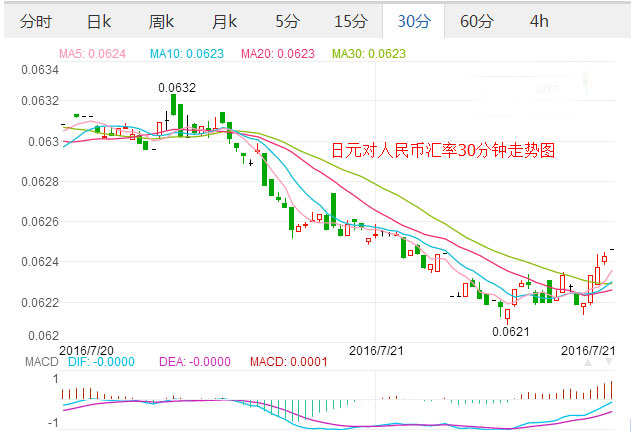
Task: Click the MACD: 0.0001 value
Action: pos(289,362)
